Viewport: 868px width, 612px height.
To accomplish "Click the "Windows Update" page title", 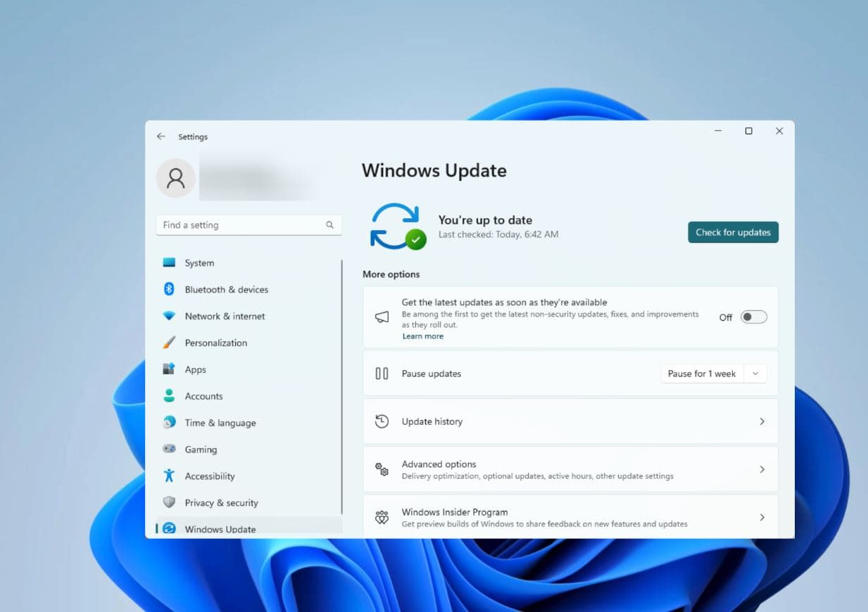I will tap(434, 171).
